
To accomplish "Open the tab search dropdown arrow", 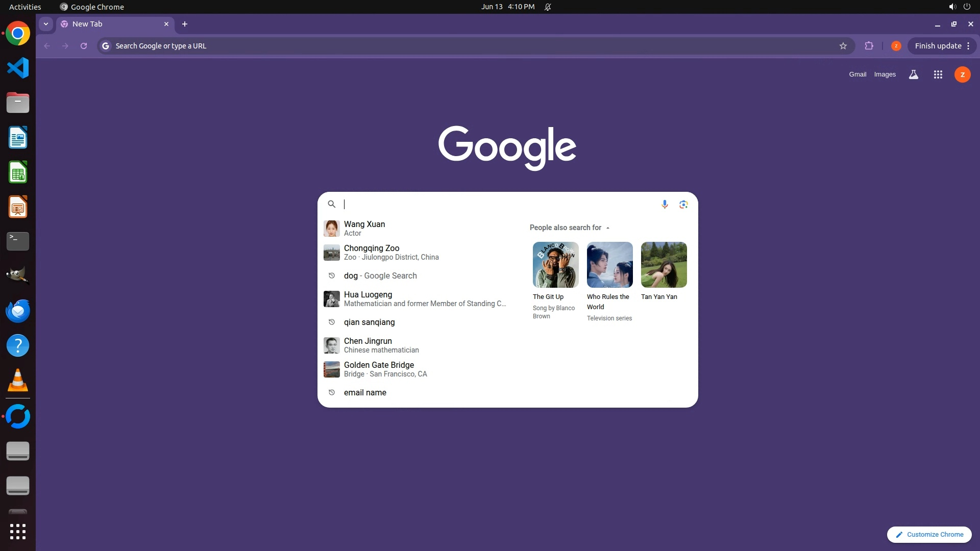I will point(46,24).
